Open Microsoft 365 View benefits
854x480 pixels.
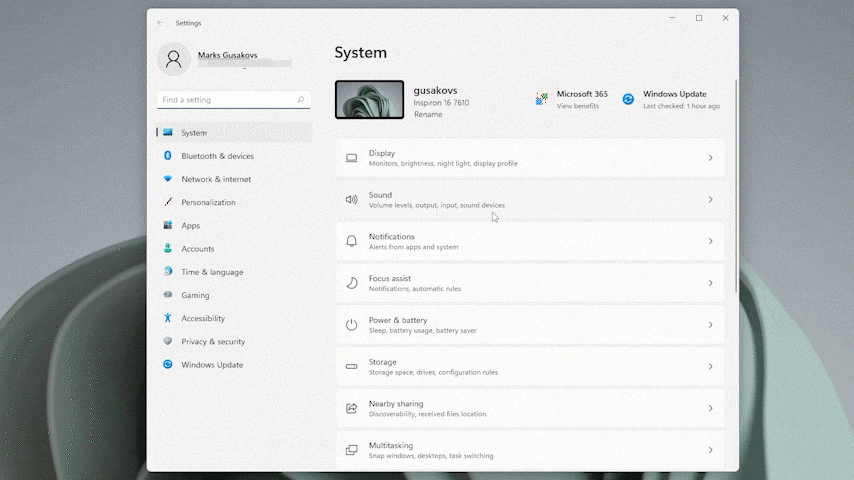[x=578, y=106]
